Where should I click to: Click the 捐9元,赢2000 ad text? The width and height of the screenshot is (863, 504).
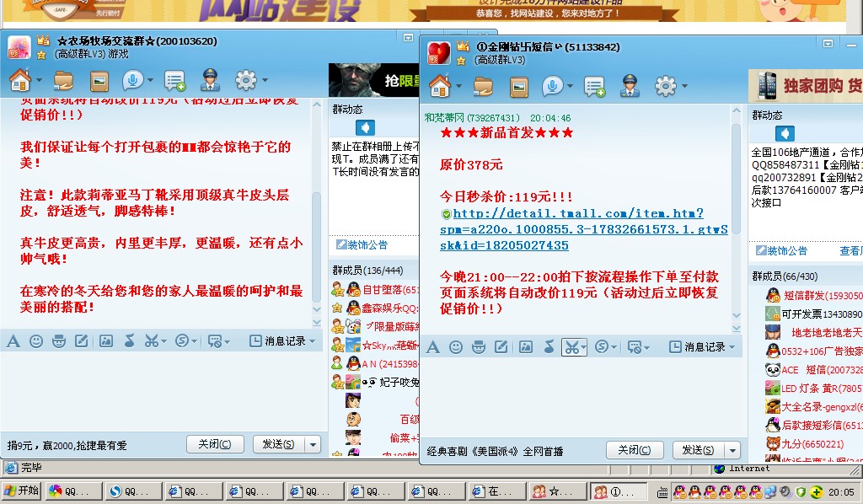[x=67, y=445]
